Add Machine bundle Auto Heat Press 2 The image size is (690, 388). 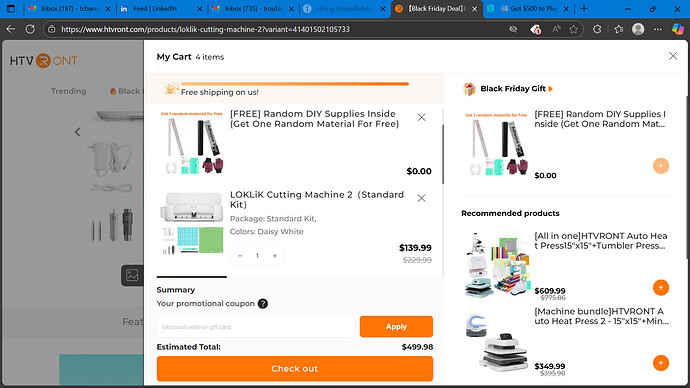(x=661, y=363)
